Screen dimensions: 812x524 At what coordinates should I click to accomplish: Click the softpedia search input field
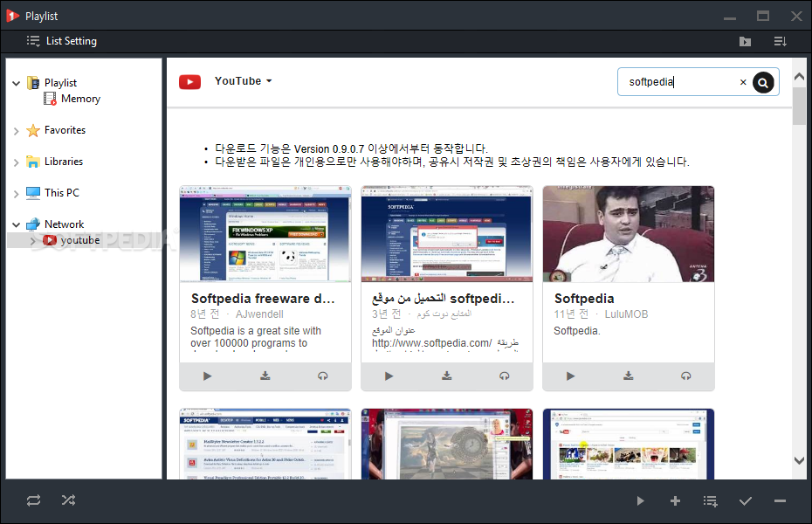click(680, 82)
